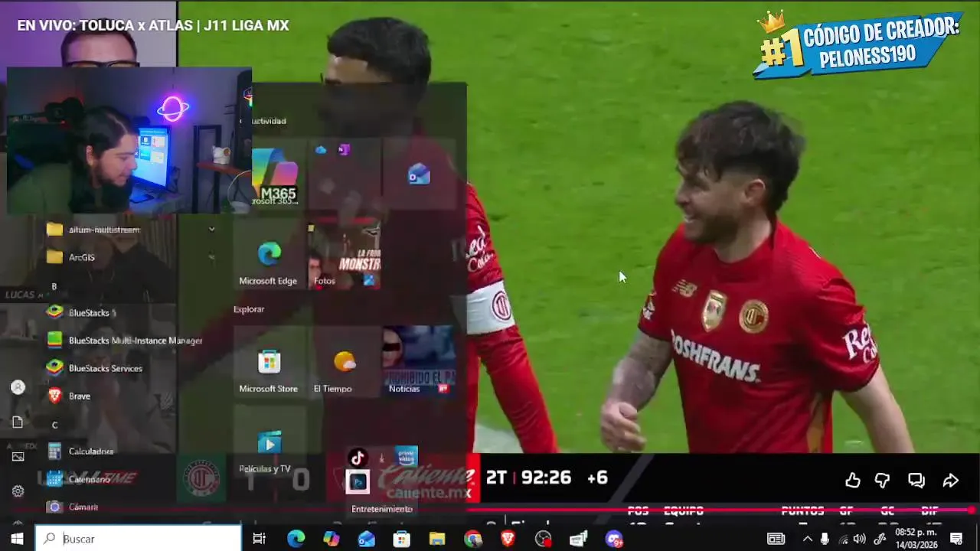
Task: Open the Microsoft Edge tile
Action: 268,255
